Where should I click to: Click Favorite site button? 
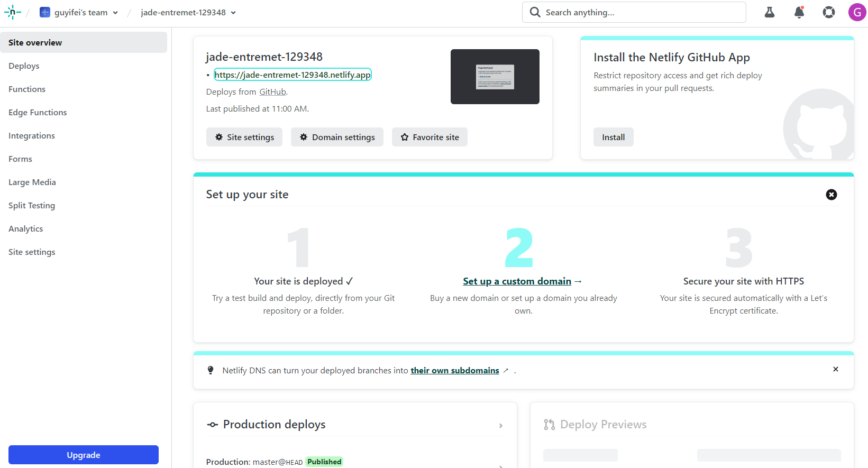point(430,137)
